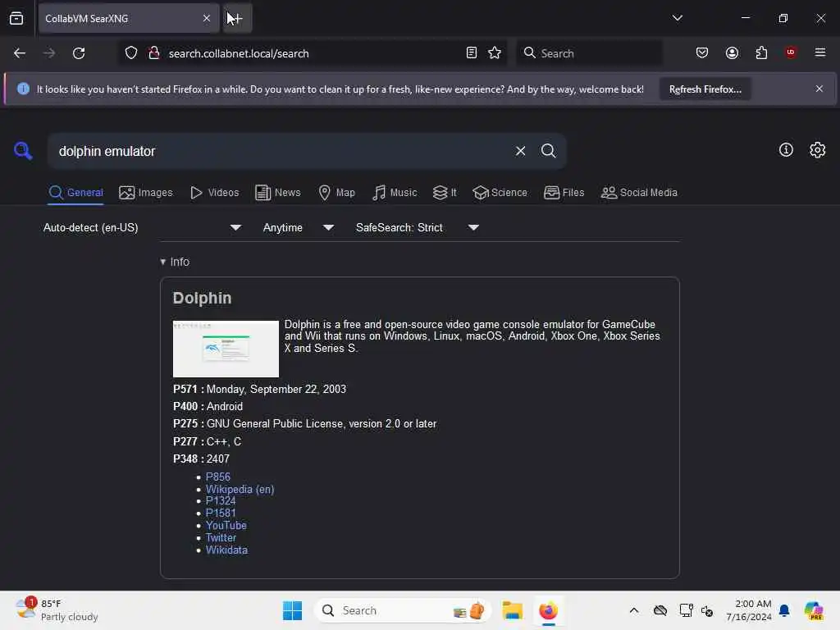This screenshot has height=630, width=840.
Task: Open the Twitter link
Action: [x=221, y=538]
